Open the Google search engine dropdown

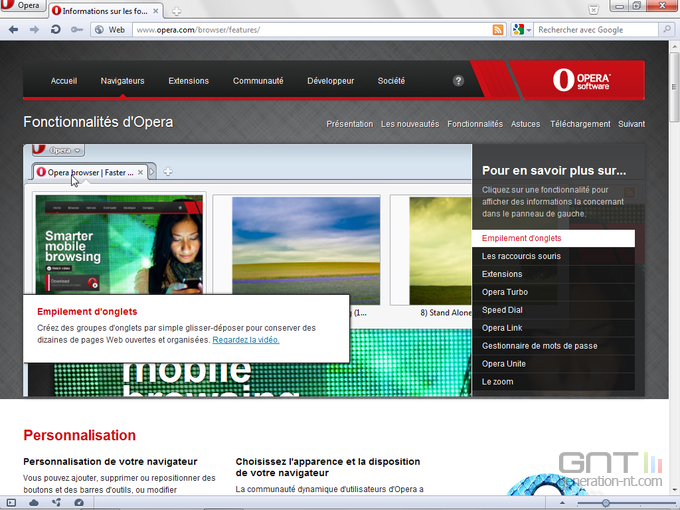[x=522, y=29]
